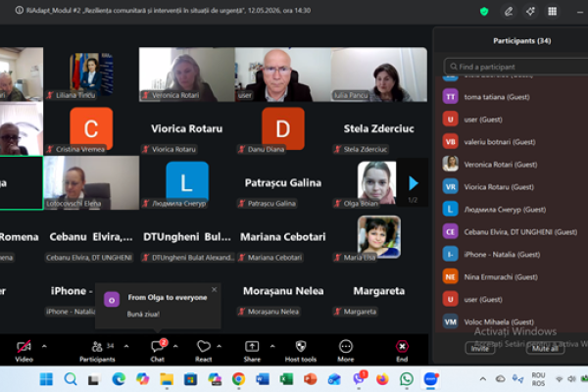Viewport: 588px width, 392px height.
Task: Expand the caret next to Chat
Action: (x=175, y=346)
